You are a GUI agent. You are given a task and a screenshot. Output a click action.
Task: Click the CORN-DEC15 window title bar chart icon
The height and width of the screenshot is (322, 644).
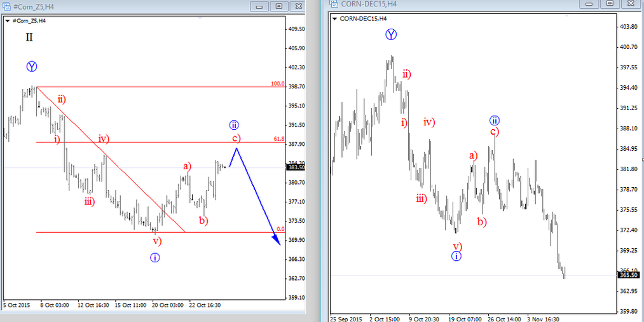pos(334,4)
